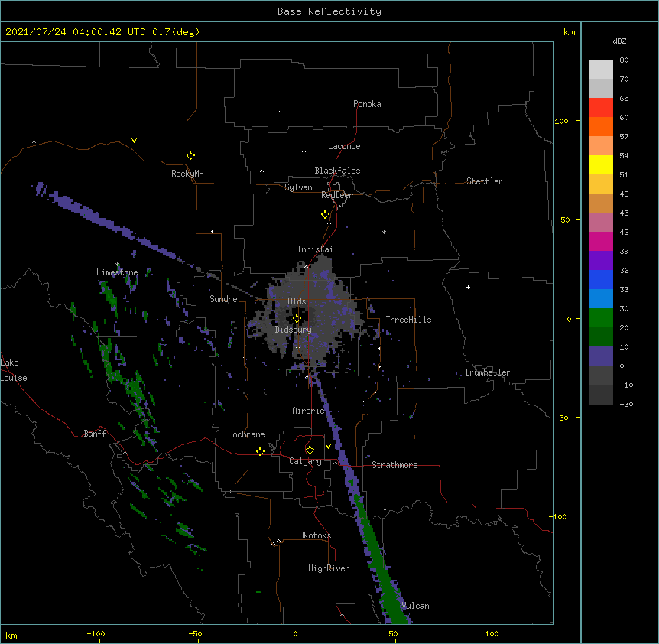
Task: Click the Cochrane label
Action: [x=246, y=434]
